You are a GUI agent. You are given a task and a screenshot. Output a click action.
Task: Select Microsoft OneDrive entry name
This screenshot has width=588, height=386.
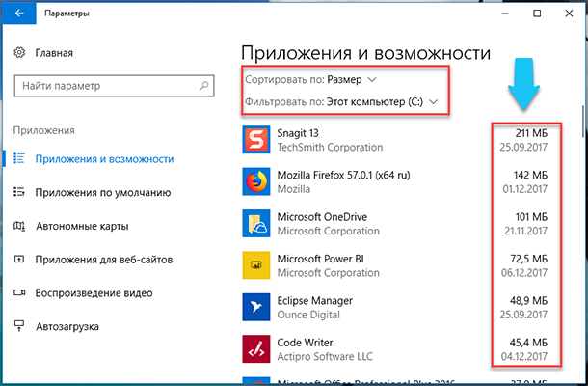(x=322, y=217)
